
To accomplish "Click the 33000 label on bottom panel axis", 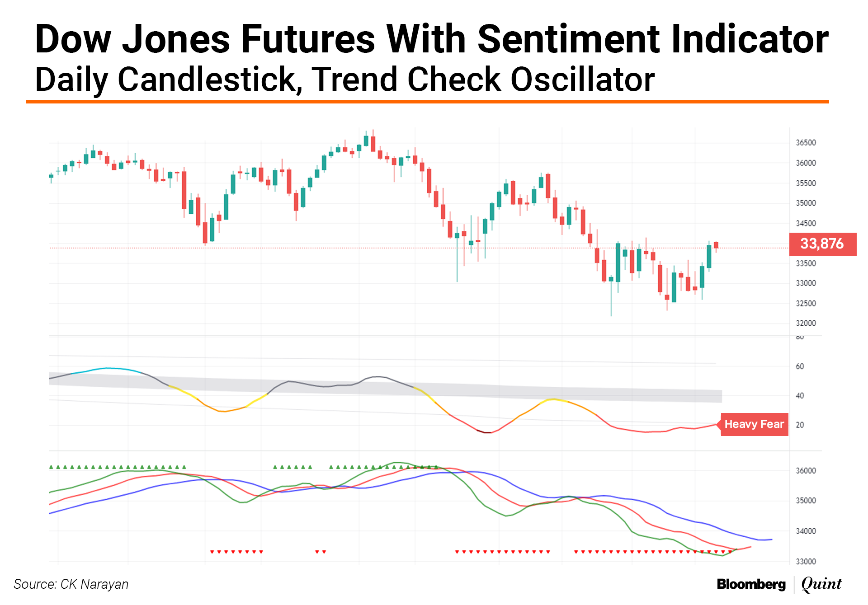I will [806, 562].
